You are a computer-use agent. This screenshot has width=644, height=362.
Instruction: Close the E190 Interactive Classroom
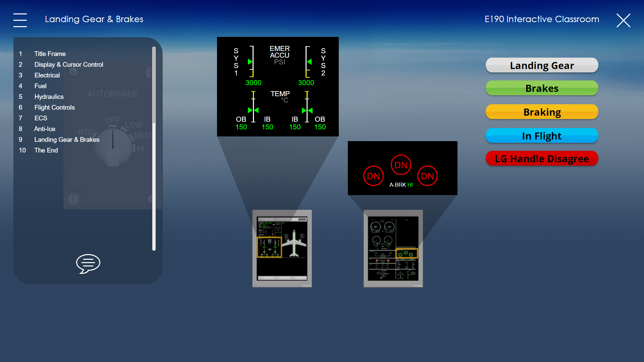click(624, 19)
